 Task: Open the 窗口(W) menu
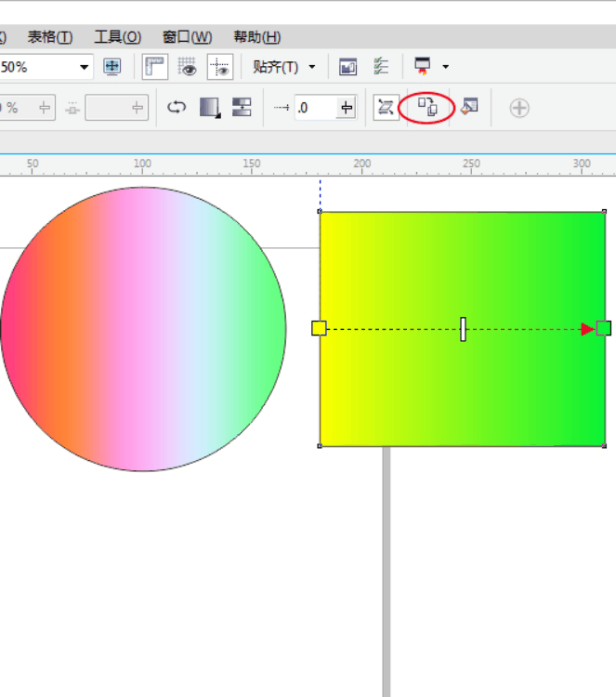click(187, 37)
